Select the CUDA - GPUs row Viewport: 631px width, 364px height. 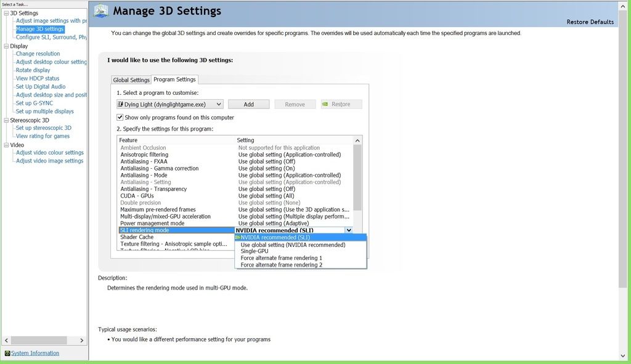point(235,196)
